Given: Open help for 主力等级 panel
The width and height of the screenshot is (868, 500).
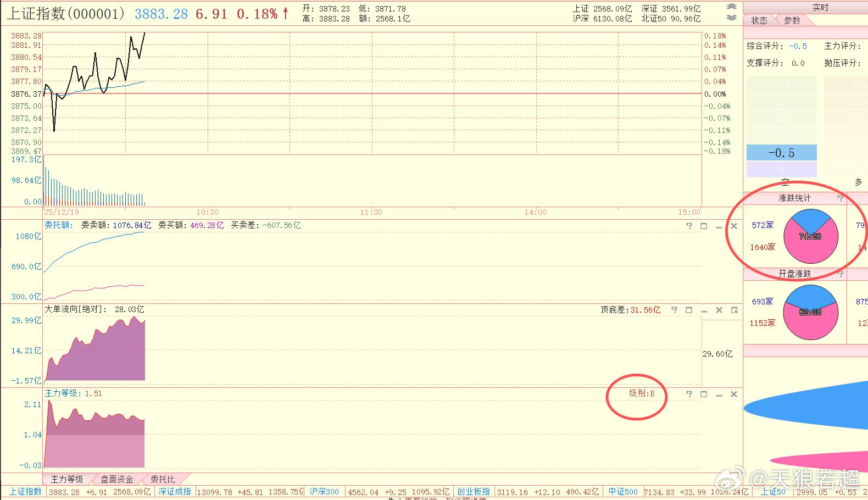Looking at the screenshot, I should [689, 394].
